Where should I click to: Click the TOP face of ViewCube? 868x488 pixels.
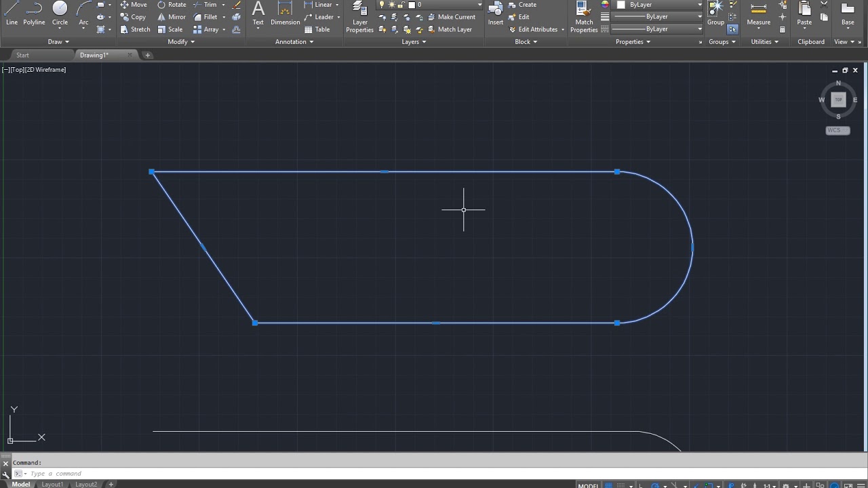click(838, 100)
